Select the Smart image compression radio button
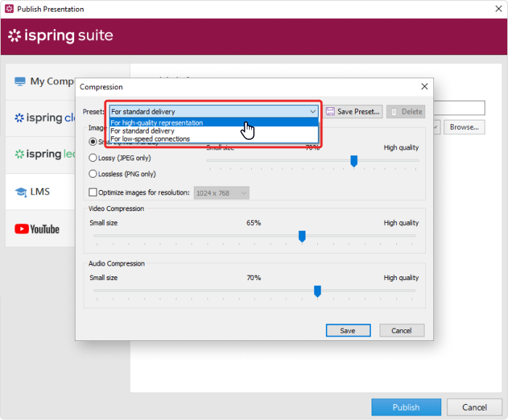The height and width of the screenshot is (420, 508). coord(93,142)
